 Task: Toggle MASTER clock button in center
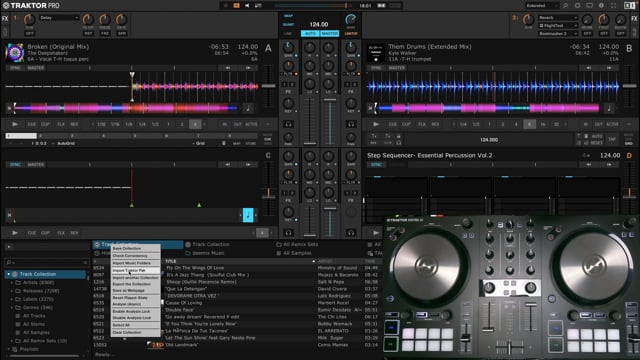click(x=329, y=33)
